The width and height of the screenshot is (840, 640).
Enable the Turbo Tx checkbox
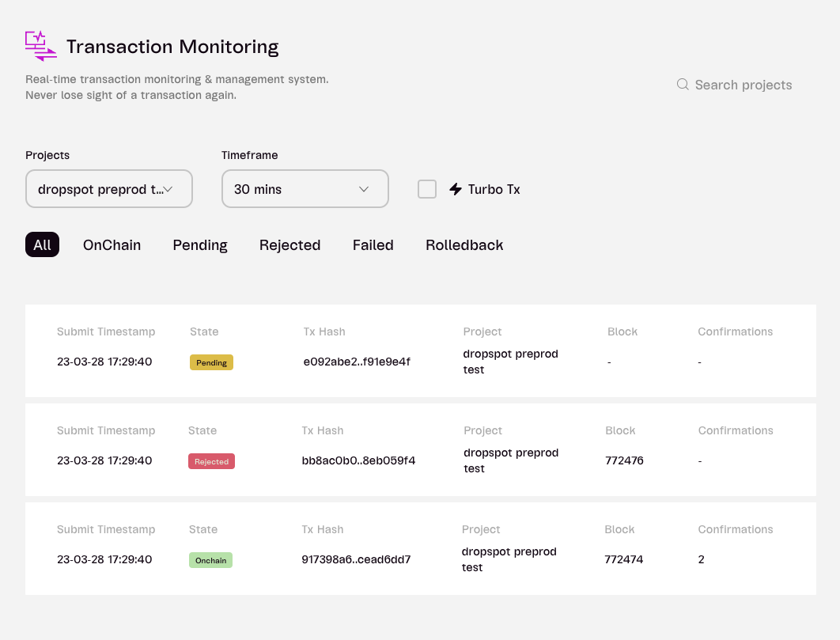pos(427,189)
